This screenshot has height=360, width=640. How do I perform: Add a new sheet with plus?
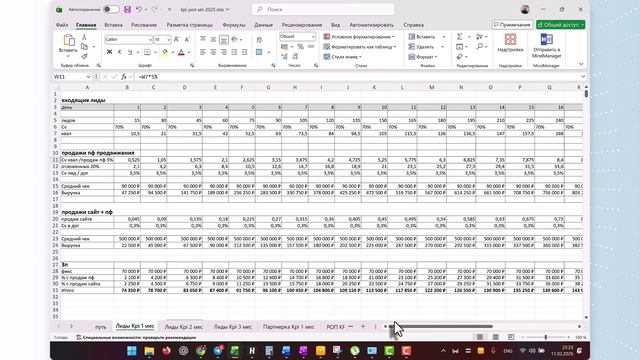point(363,327)
